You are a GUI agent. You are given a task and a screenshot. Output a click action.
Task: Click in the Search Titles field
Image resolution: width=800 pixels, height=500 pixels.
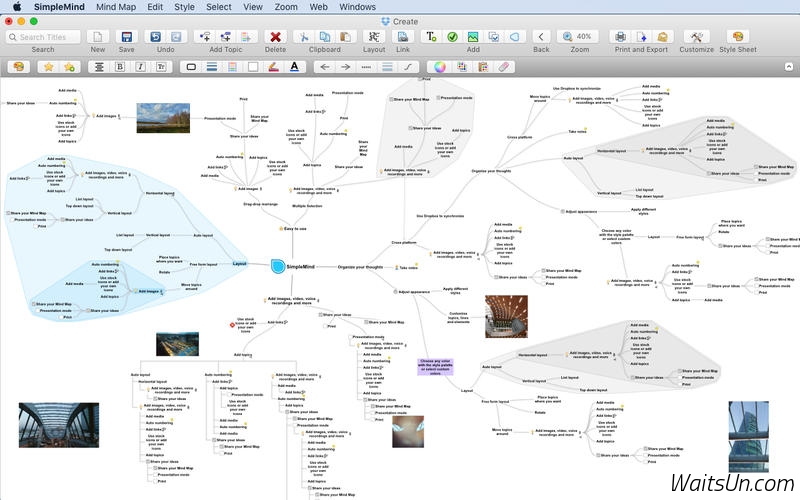[43, 37]
